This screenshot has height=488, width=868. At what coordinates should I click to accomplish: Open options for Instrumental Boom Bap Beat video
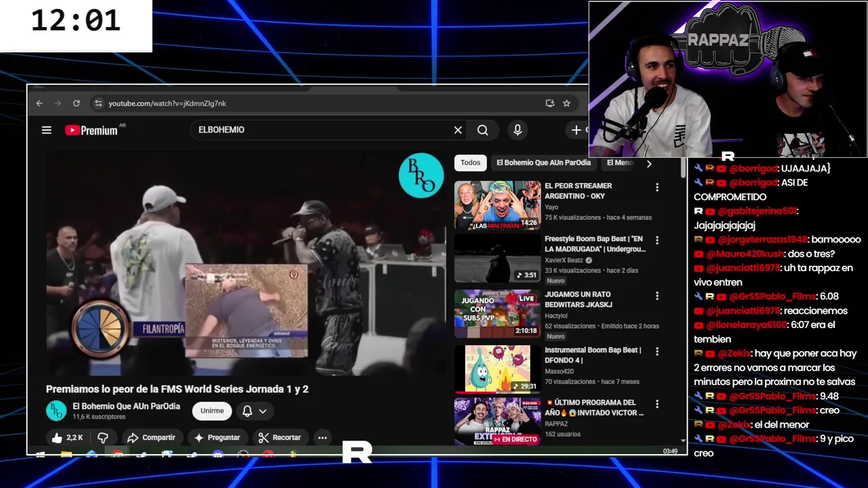pos(656,352)
